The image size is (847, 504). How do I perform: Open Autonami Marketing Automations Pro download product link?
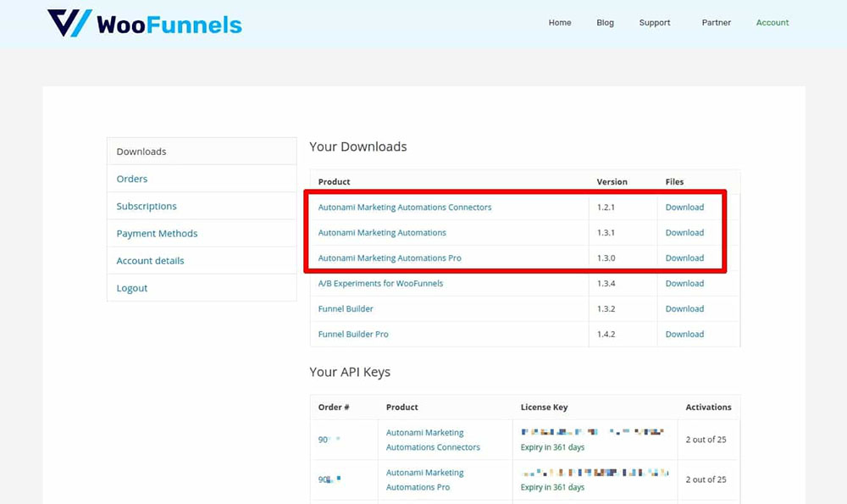[x=390, y=258]
